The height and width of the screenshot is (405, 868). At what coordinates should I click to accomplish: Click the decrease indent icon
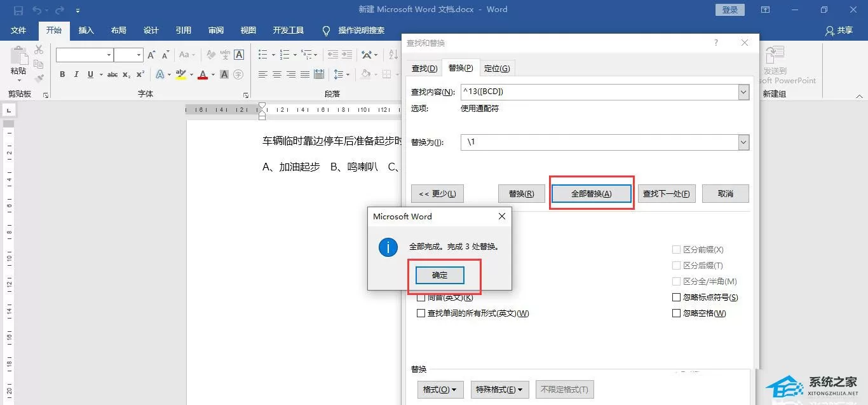point(333,55)
